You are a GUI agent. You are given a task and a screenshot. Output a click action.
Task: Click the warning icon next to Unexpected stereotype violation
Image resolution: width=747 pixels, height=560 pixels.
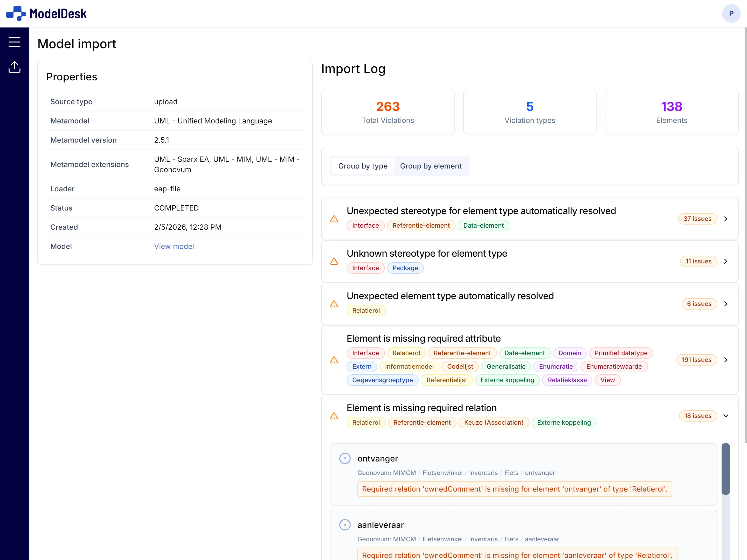pyautogui.click(x=334, y=219)
